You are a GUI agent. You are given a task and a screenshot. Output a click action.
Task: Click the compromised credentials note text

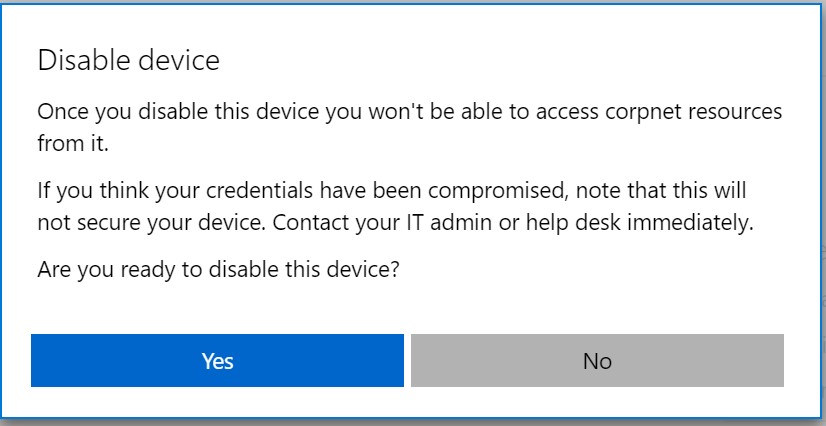[392, 189]
